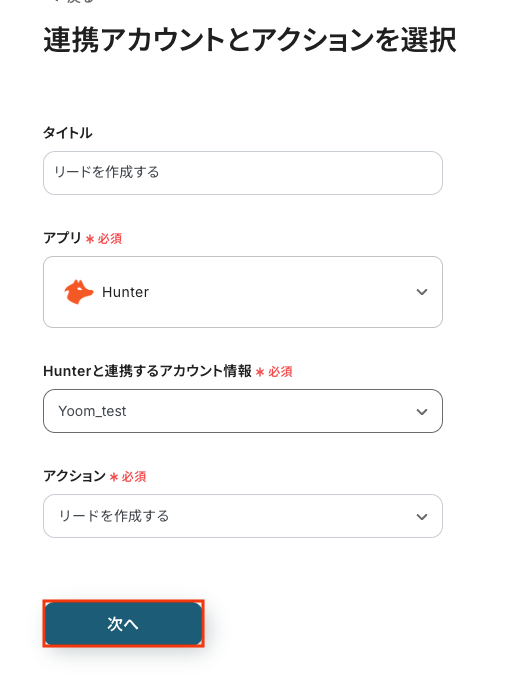Click the タイトル field label
514x690 pixels.
pyautogui.click(x=67, y=132)
